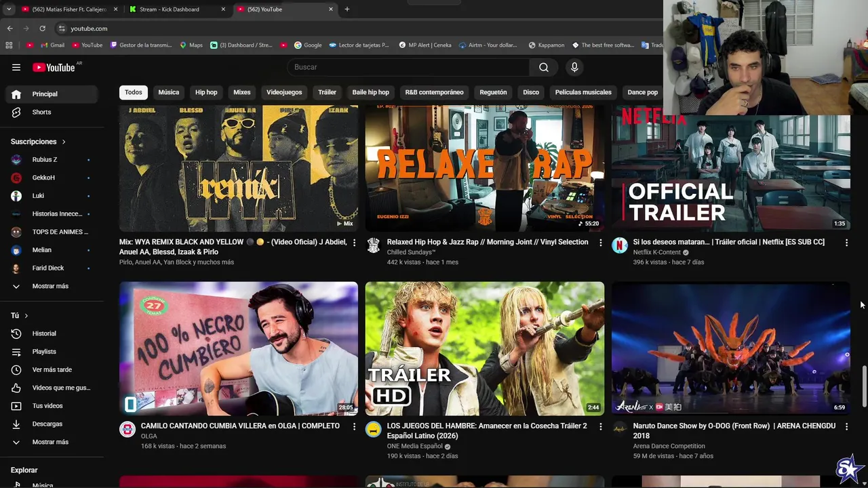Viewport: 868px width, 488px height.
Task: Open GekkoH subscription channel
Action: pyautogui.click(x=52, y=178)
